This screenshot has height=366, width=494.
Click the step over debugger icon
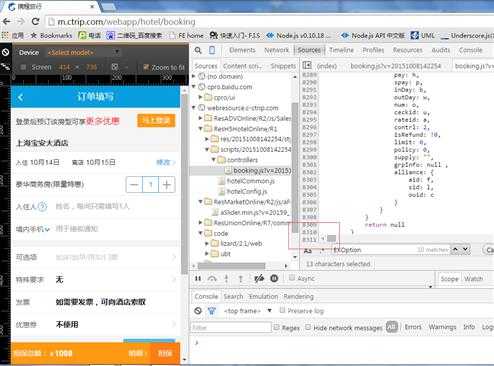[x=212, y=278]
